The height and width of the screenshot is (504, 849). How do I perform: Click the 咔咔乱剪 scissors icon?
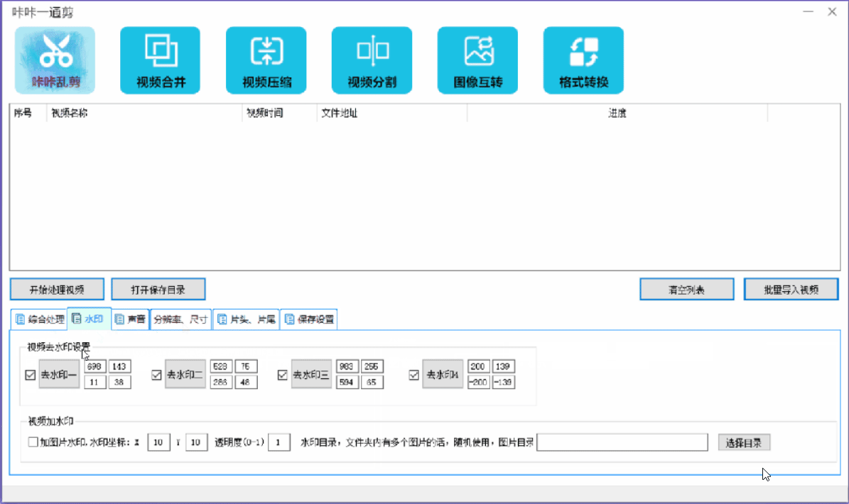[x=55, y=60]
